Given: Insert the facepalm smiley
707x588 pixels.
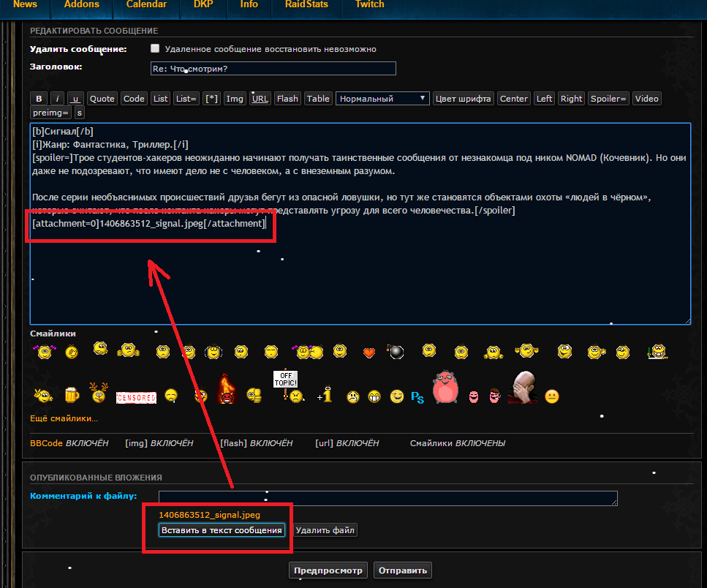Looking at the screenshot, I should 523,388.
